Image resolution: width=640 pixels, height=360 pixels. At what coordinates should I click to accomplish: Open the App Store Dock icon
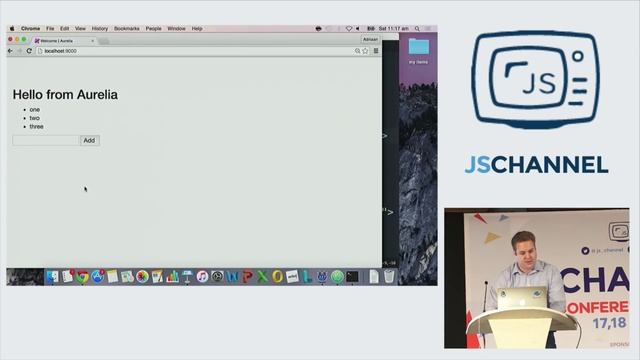coord(97,277)
